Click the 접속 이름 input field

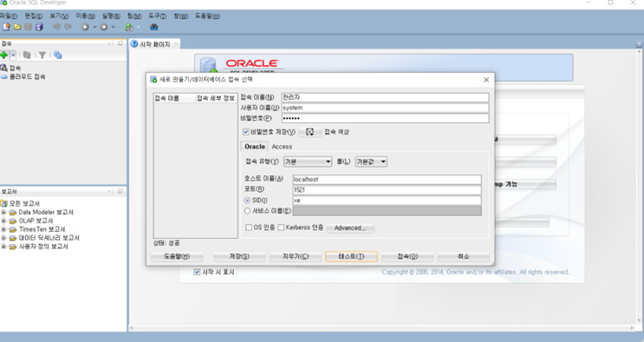click(x=385, y=97)
